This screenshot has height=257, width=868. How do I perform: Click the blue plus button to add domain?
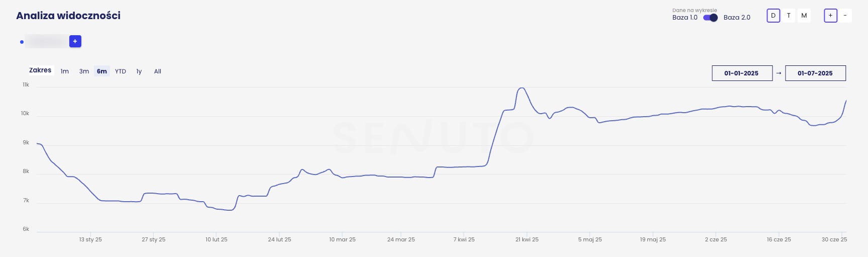pos(75,41)
